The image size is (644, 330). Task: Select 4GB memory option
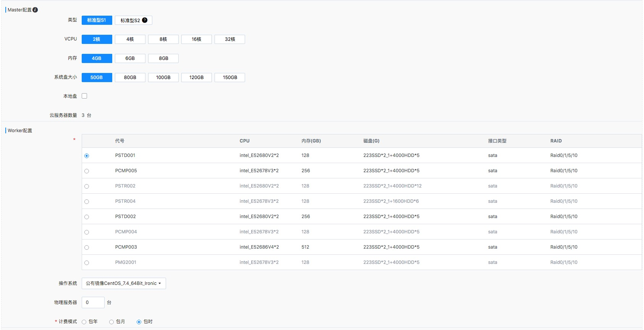(x=97, y=58)
